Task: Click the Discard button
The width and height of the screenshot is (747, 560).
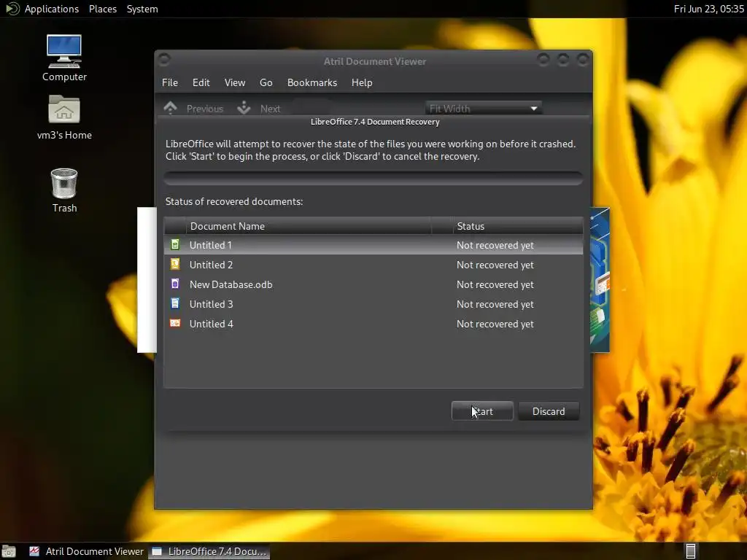Action: (x=549, y=411)
